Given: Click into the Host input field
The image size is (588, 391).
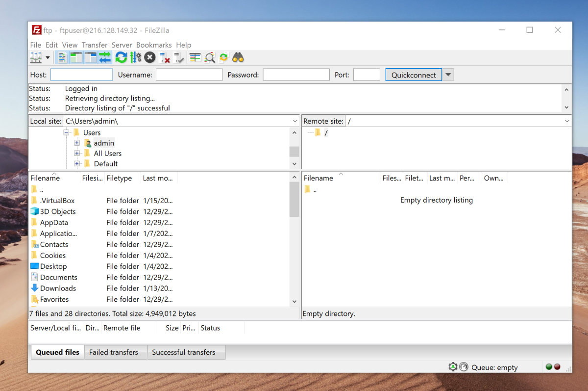Looking at the screenshot, I should (81, 75).
